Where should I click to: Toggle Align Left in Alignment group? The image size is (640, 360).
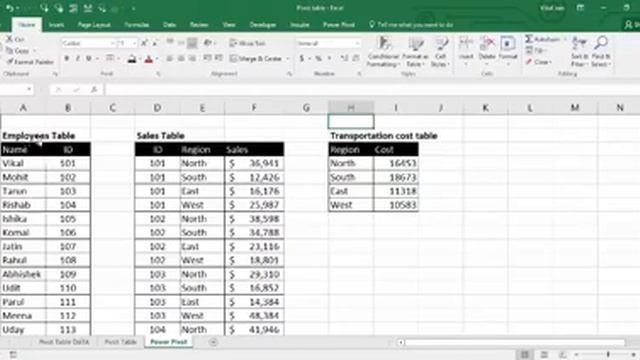point(170,59)
